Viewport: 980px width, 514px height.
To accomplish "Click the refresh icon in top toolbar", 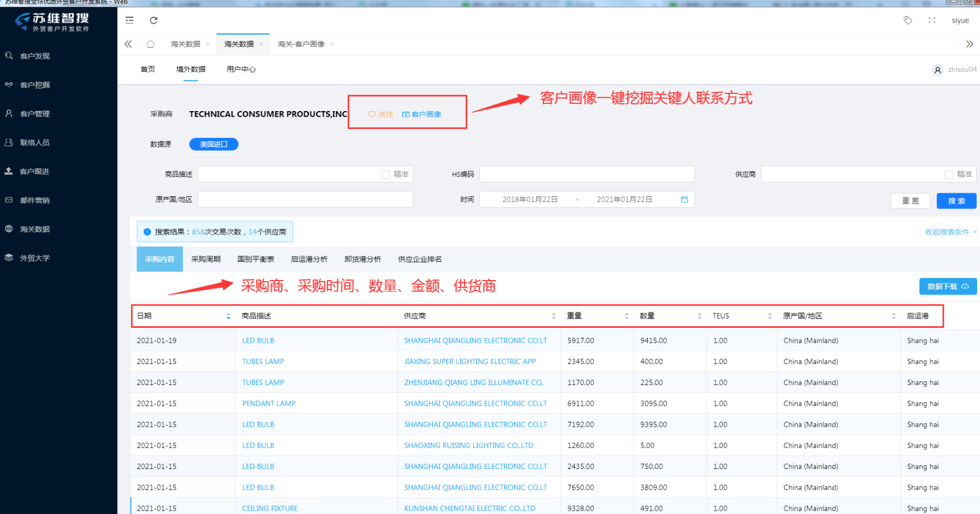I will pyautogui.click(x=154, y=21).
